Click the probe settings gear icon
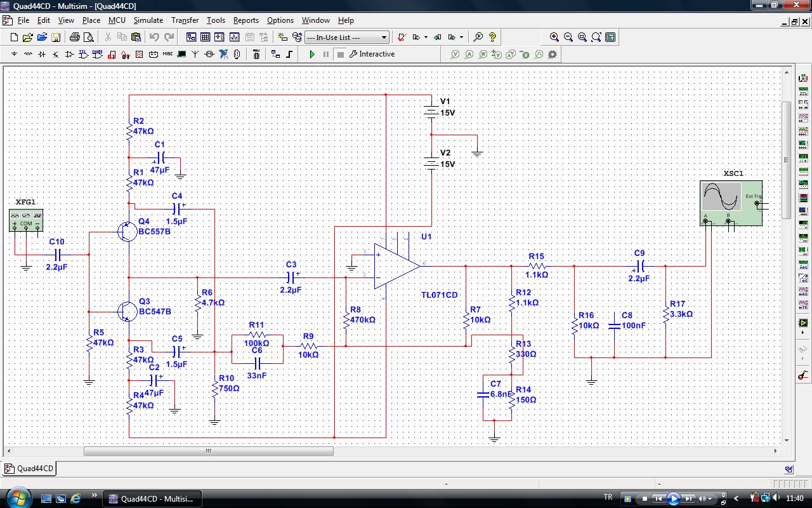This screenshot has height=508, width=812. tap(553, 55)
